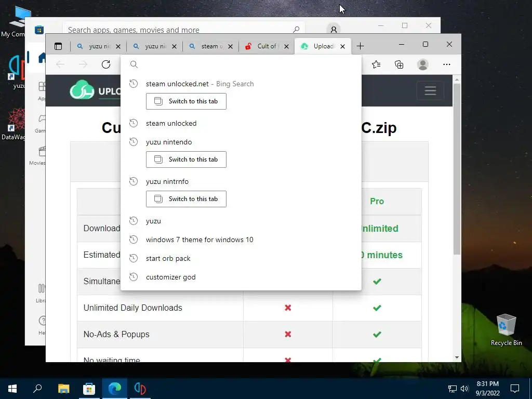The image size is (532, 399).
Task: Click history icon beside 'customizer god'
Action: tap(134, 277)
